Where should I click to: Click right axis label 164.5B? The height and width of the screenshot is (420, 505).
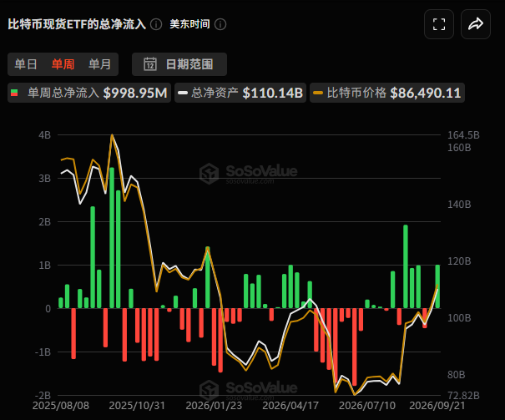[x=463, y=135]
